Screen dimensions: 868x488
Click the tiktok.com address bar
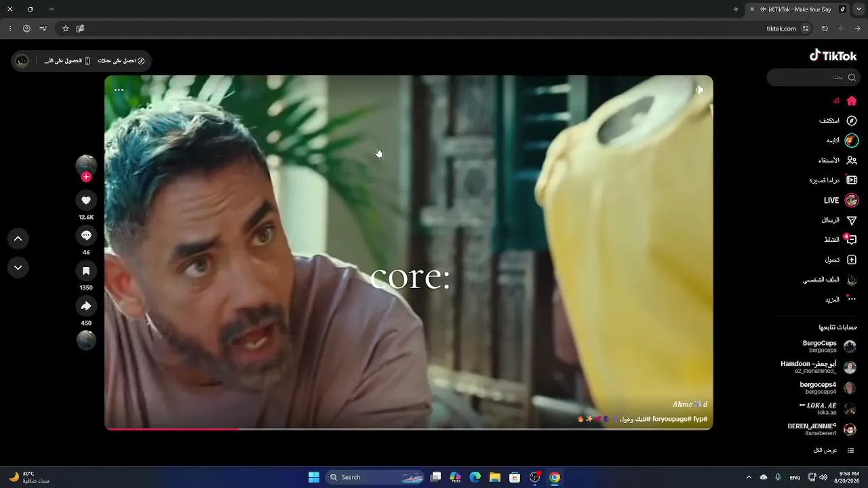[434, 28]
